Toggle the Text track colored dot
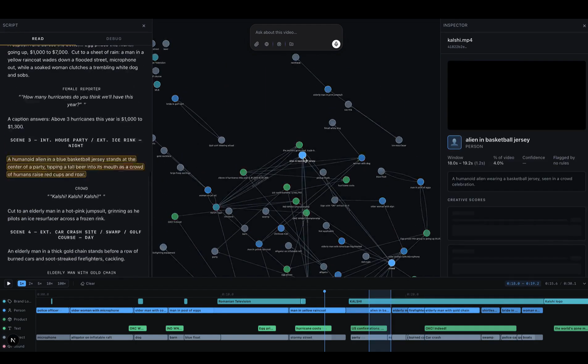Screen dimensions: 588x364 point(4,328)
